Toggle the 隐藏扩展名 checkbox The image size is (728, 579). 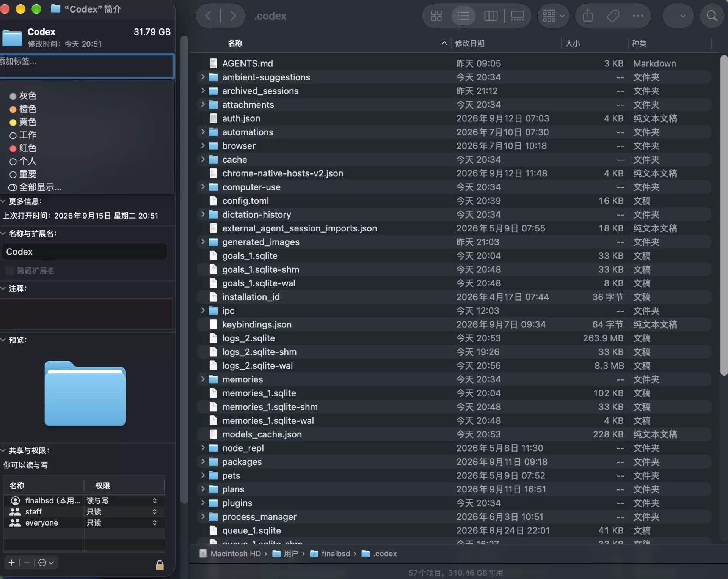pyautogui.click(x=10, y=271)
